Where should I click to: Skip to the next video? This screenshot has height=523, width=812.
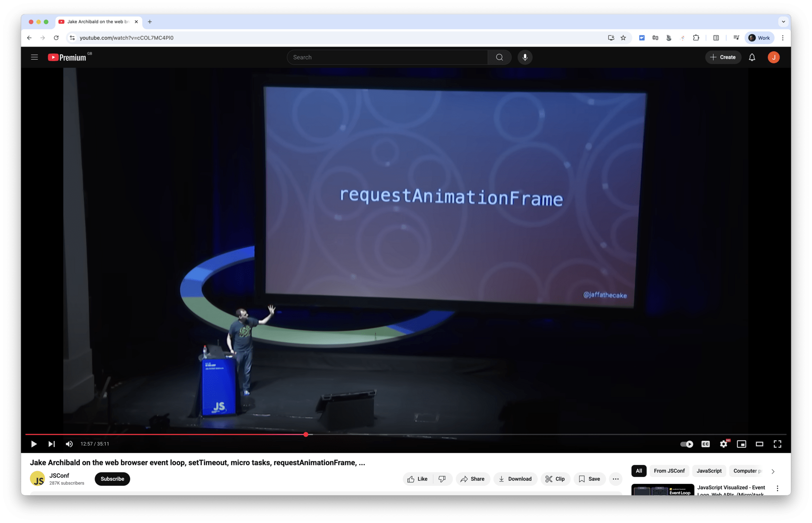pos(52,444)
